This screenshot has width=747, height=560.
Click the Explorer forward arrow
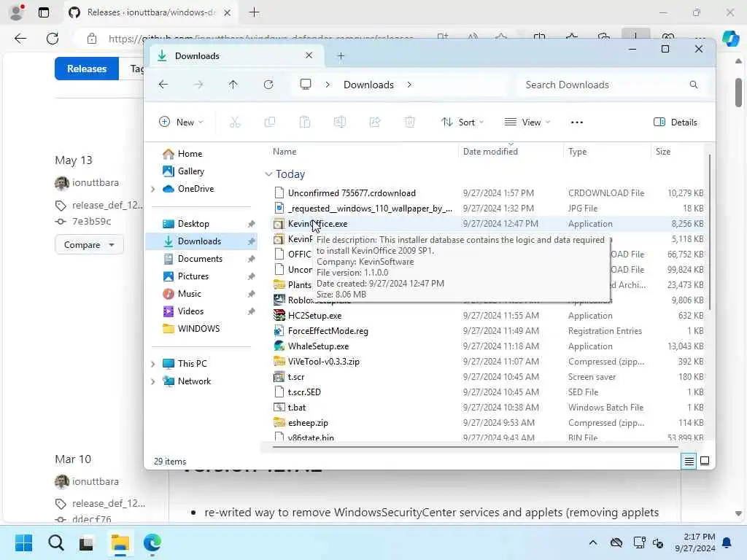(x=198, y=85)
